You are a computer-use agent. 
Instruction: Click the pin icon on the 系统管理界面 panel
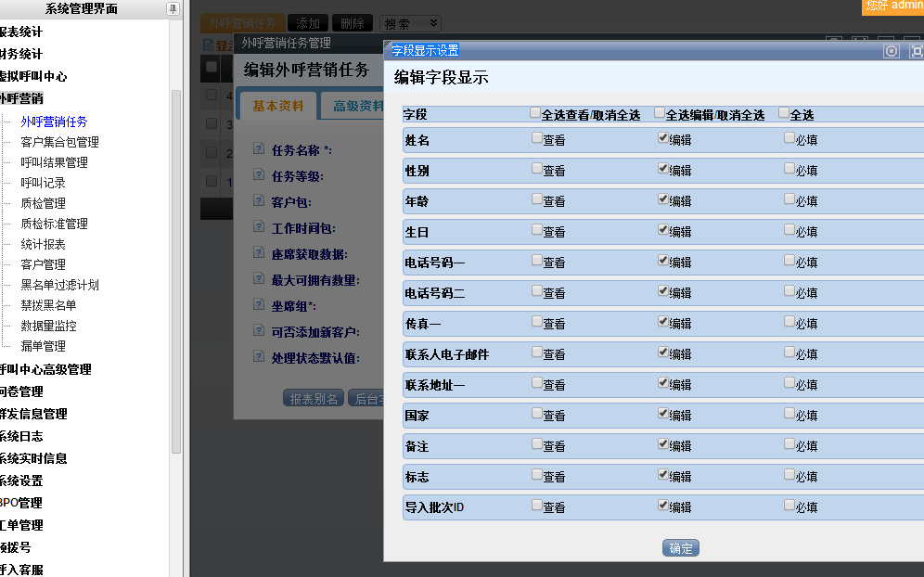coord(173,9)
